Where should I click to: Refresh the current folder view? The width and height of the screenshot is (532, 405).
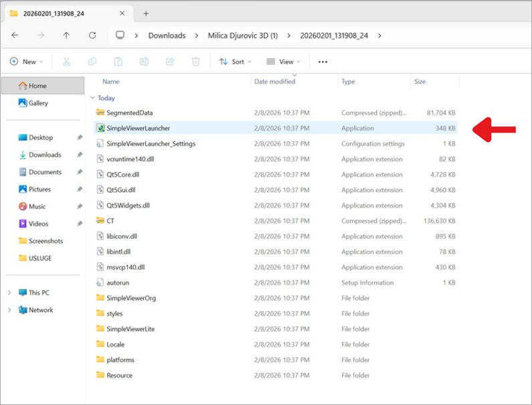92,35
